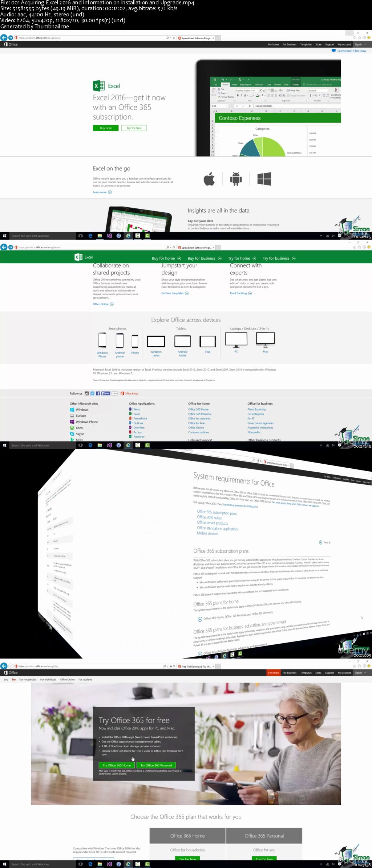This screenshot has width=372, height=868.
Task: Click the Try for free button beside Buy now
Action: point(134,128)
